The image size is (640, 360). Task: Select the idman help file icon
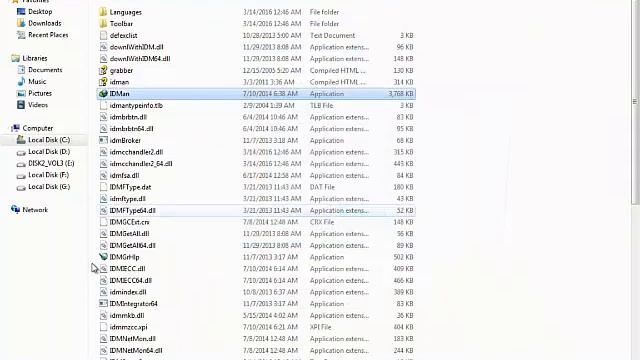103,82
